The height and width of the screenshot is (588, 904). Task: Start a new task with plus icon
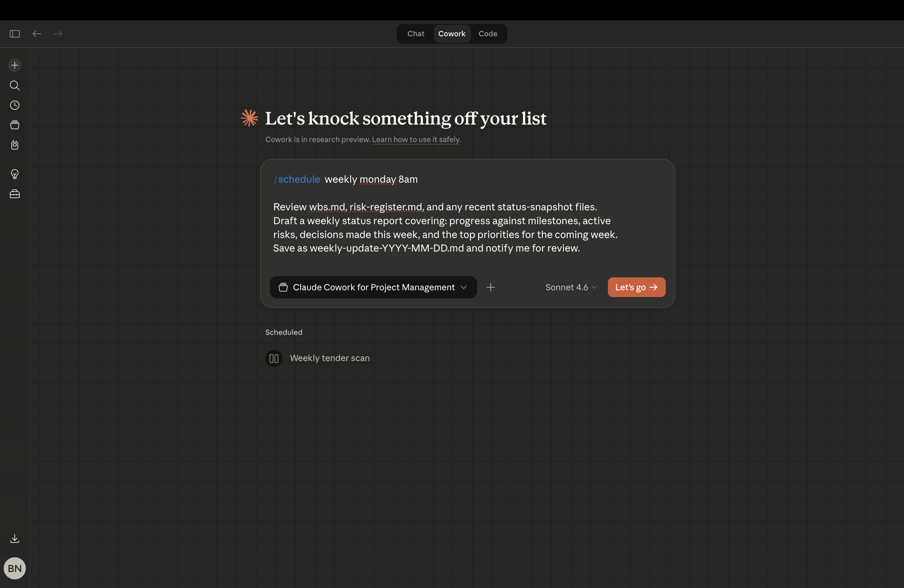[14, 65]
